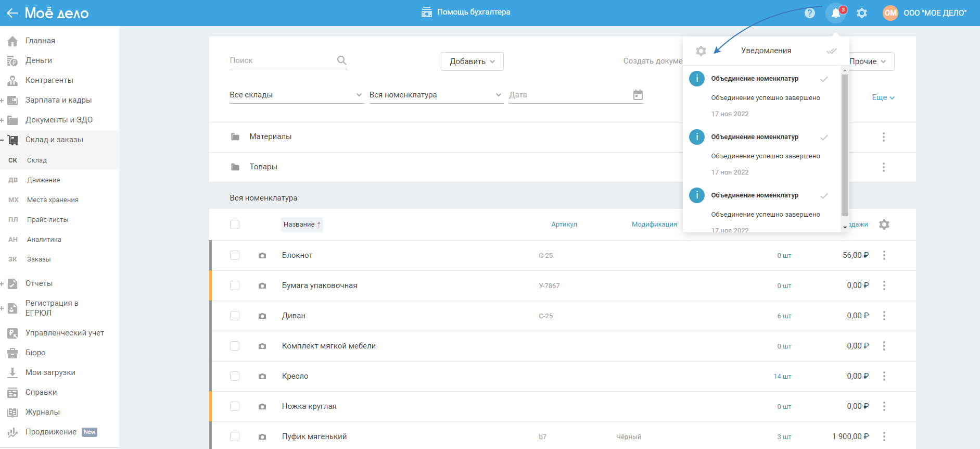The width and height of the screenshot is (980, 449).
Task: Expand the Добавить dropdown
Action: [x=472, y=61]
